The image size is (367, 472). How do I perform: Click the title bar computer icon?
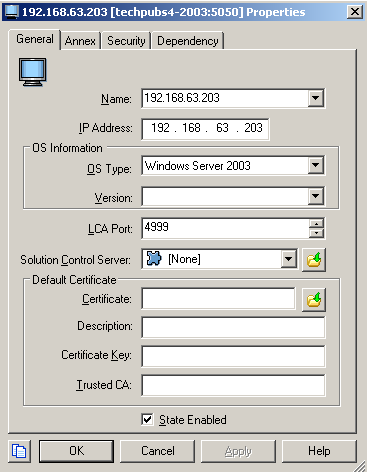tap(12, 12)
